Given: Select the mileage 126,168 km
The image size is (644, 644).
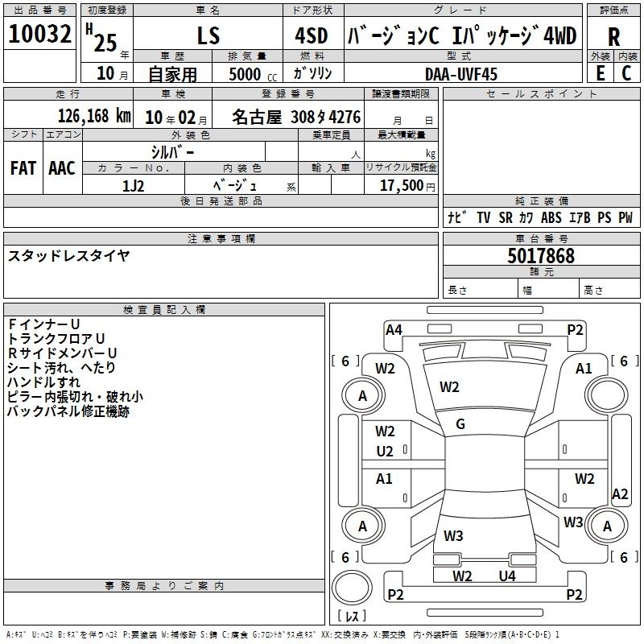Looking at the screenshot, I should point(94,116).
